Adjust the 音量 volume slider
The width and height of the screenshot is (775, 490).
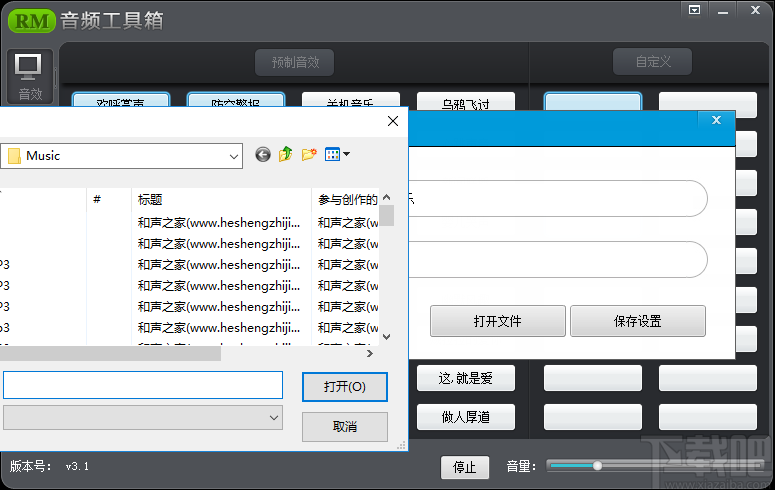click(598, 466)
